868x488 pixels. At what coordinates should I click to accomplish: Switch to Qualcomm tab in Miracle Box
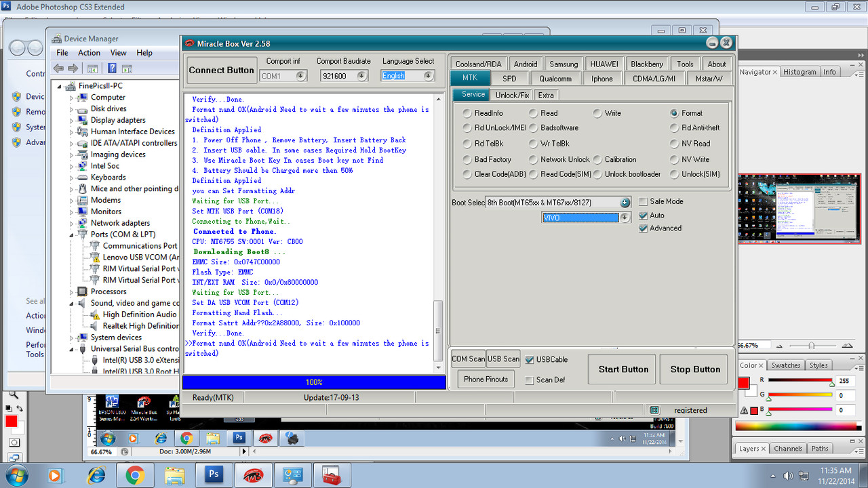[x=555, y=79]
